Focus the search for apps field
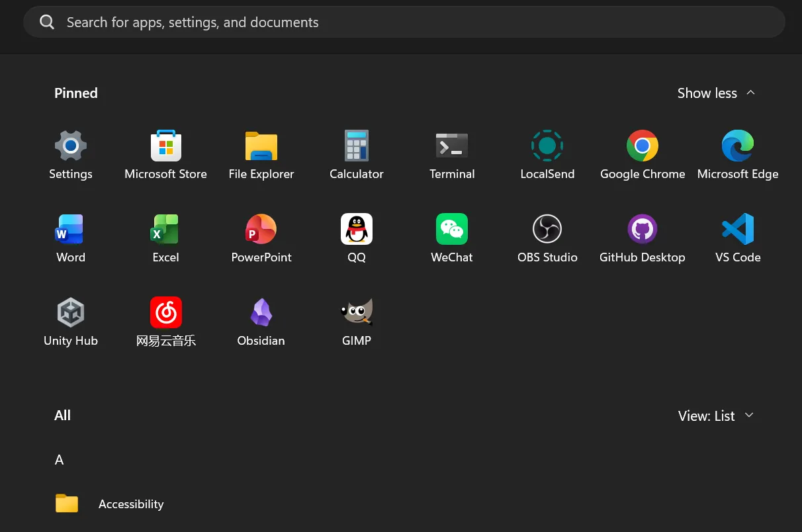The width and height of the screenshot is (802, 532). pos(404,22)
